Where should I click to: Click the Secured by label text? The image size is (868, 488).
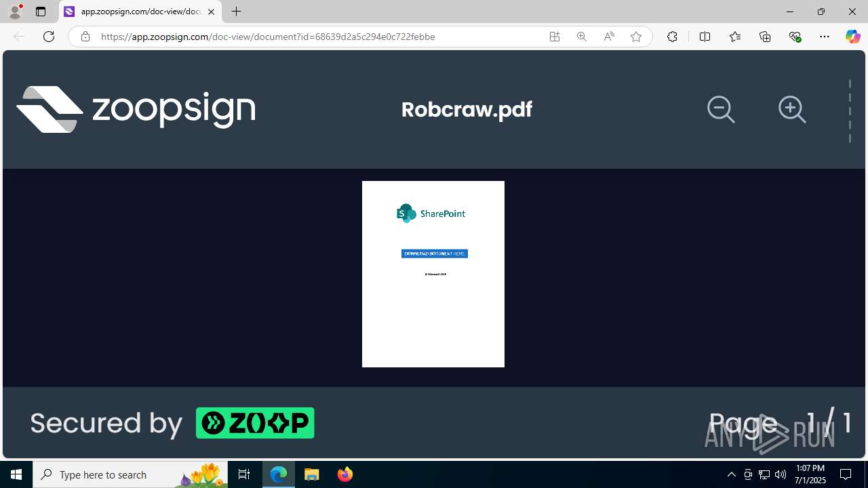[106, 423]
